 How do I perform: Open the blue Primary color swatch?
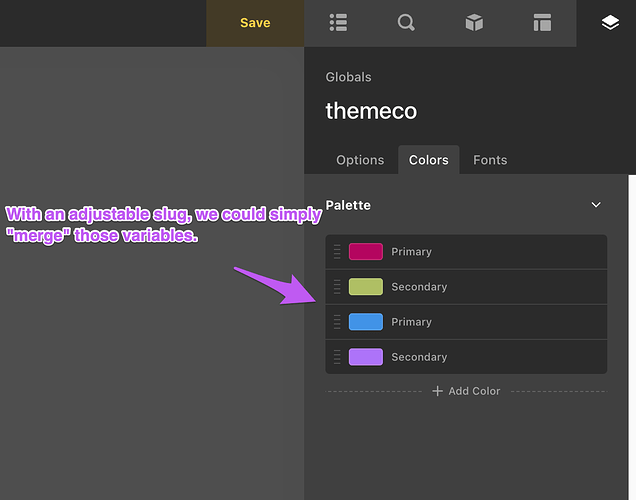(366, 322)
